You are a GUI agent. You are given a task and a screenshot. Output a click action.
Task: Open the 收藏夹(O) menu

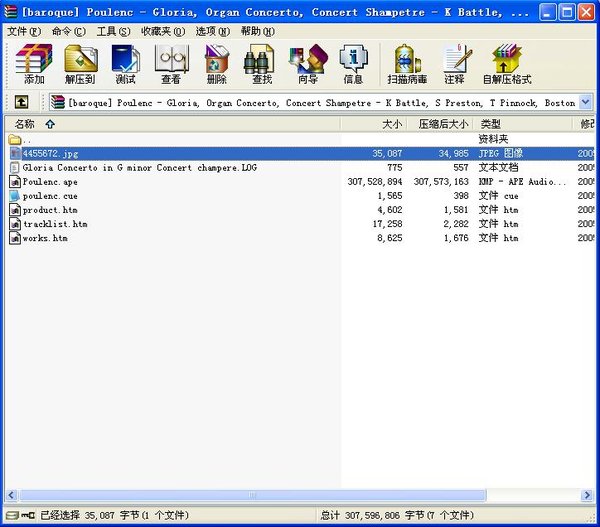pyautogui.click(x=163, y=31)
